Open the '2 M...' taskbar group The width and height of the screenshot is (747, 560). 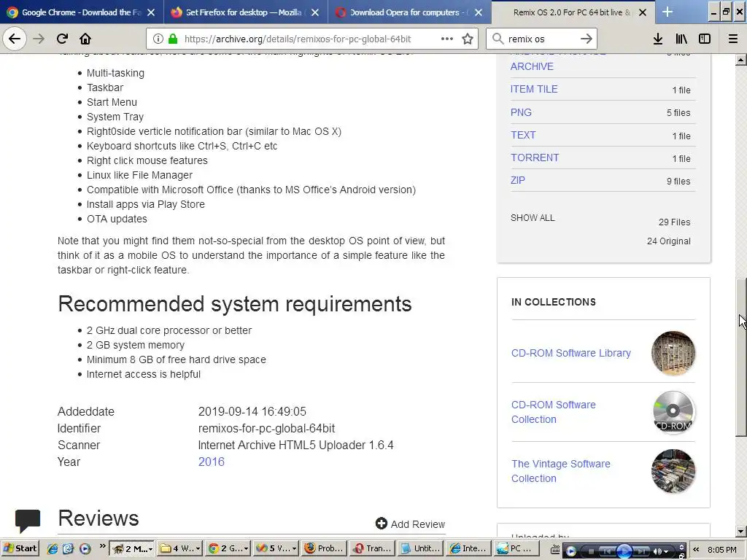[x=131, y=548]
